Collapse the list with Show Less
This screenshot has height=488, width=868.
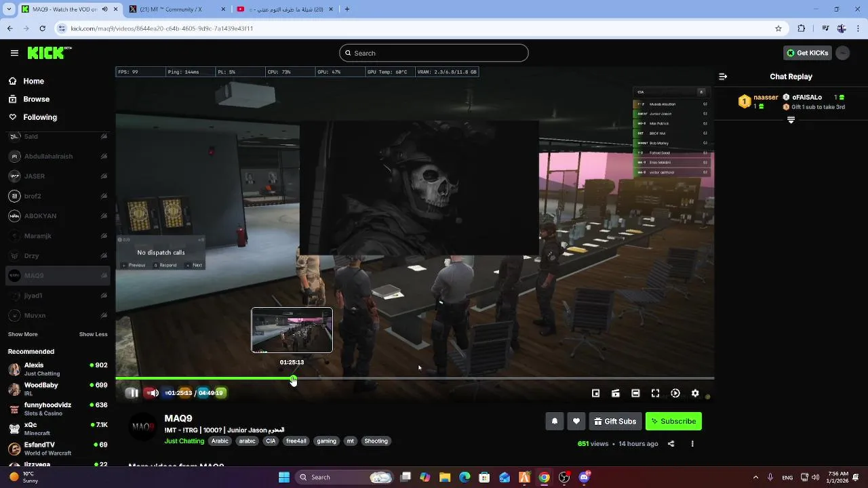point(93,334)
